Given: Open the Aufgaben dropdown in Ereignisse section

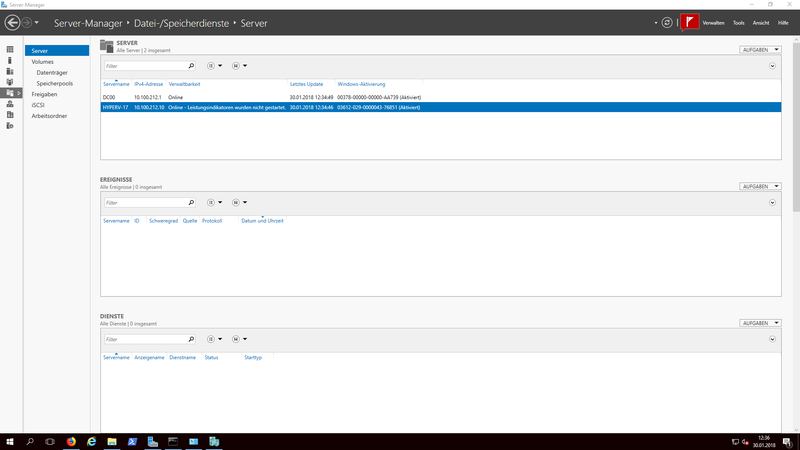Looking at the screenshot, I should click(760, 186).
